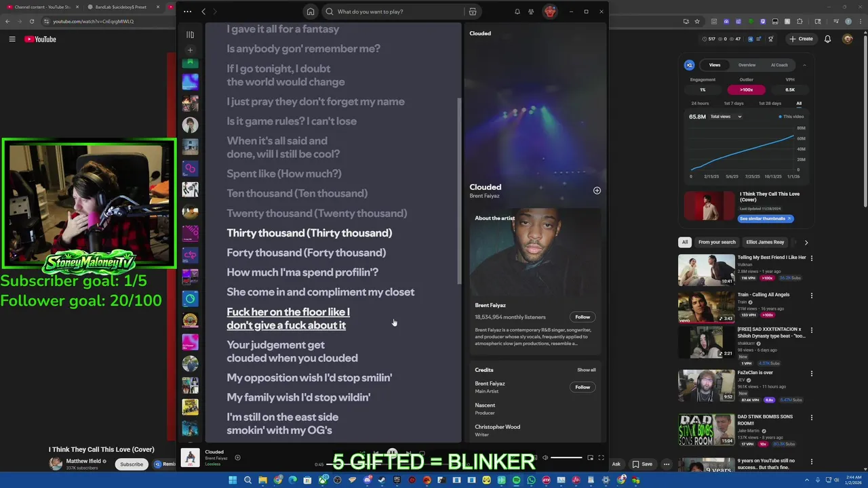Follow Brent Faiyaz in About the artist
This screenshot has height=488, width=868.
click(583, 317)
